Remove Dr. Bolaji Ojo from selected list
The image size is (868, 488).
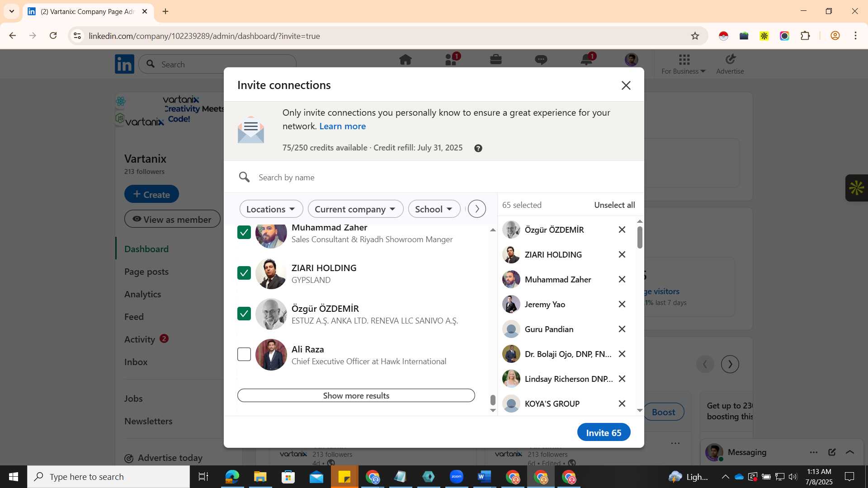[x=622, y=354]
